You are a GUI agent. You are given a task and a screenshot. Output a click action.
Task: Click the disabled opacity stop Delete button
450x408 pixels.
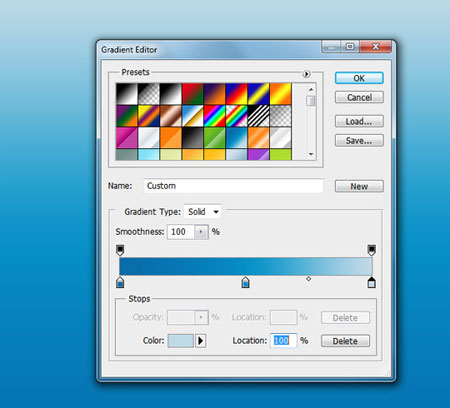345,318
